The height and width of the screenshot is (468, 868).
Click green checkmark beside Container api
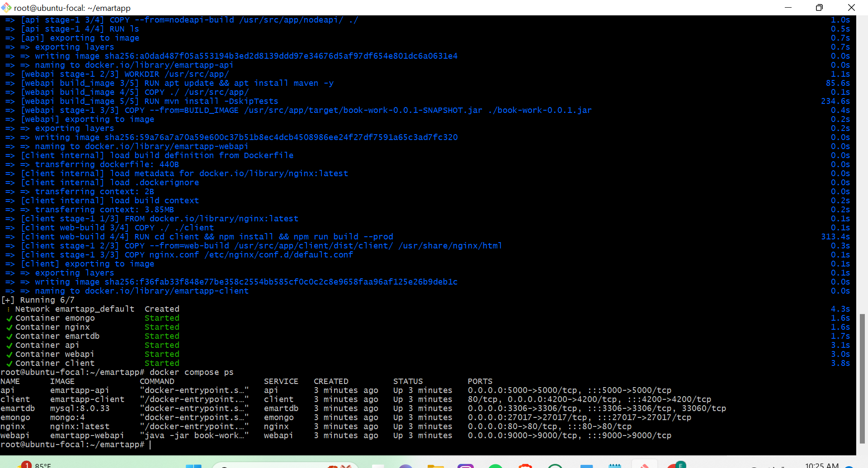click(x=9, y=346)
